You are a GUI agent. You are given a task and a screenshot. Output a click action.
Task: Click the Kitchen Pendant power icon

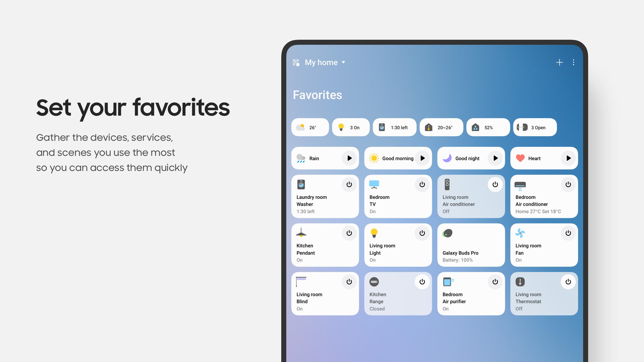click(349, 233)
